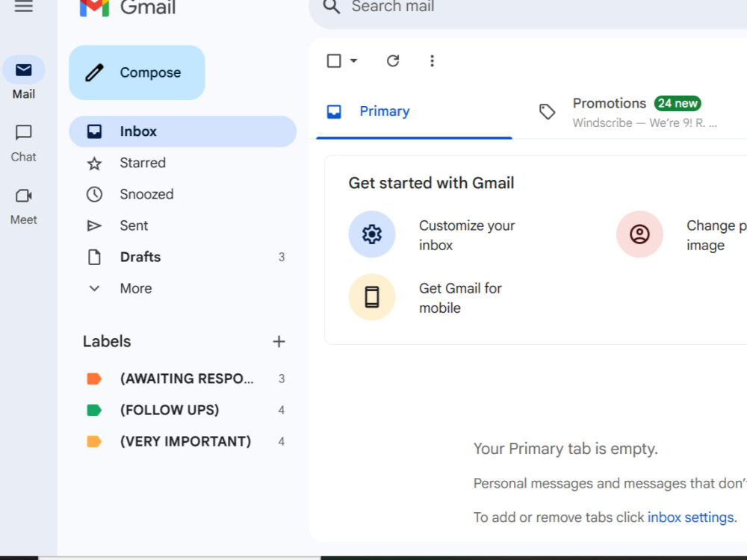Open the Snoozed folder

click(182, 194)
